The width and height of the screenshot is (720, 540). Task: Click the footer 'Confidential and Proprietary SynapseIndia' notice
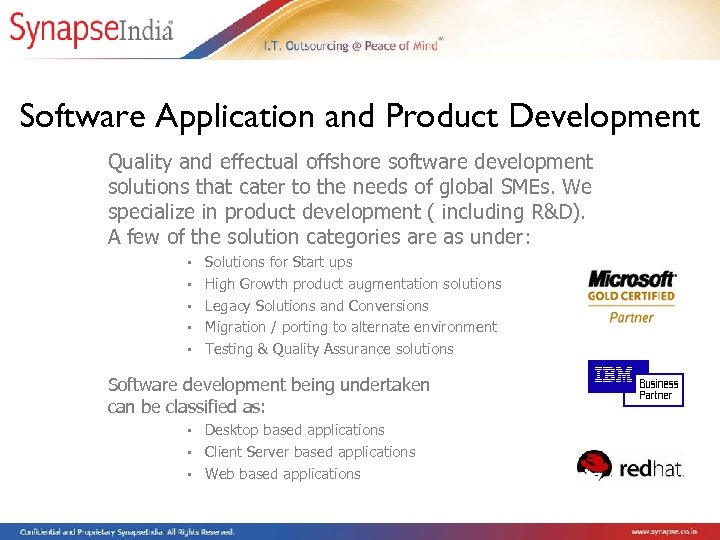click(x=127, y=532)
